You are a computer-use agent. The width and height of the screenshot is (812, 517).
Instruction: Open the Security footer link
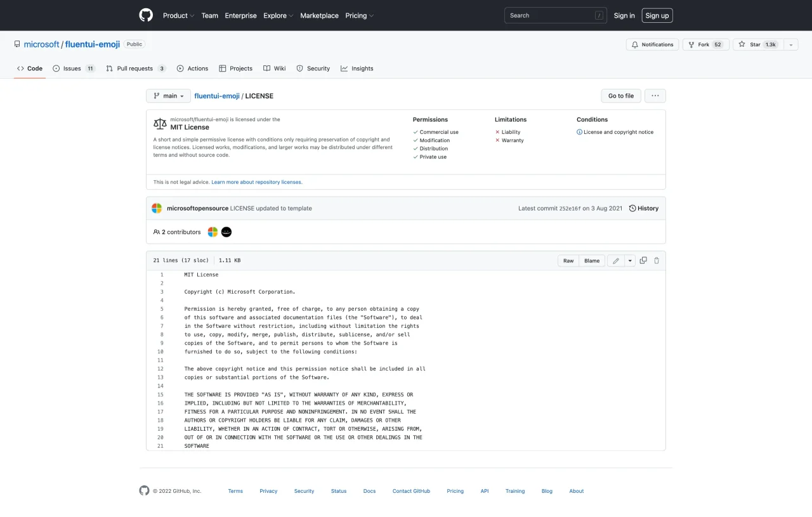pyautogui.click(x=304, y=491)
